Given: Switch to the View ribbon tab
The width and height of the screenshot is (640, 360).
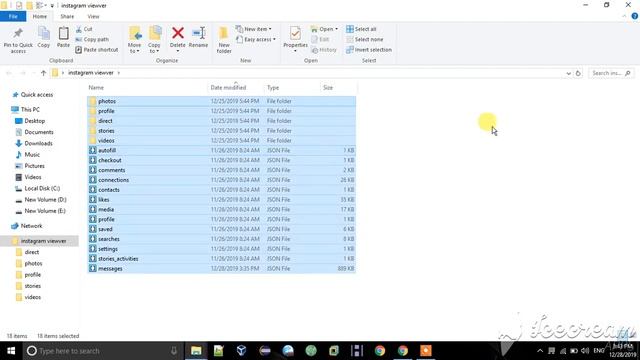Looking at the screenshot, I should (x=93, y=16).
